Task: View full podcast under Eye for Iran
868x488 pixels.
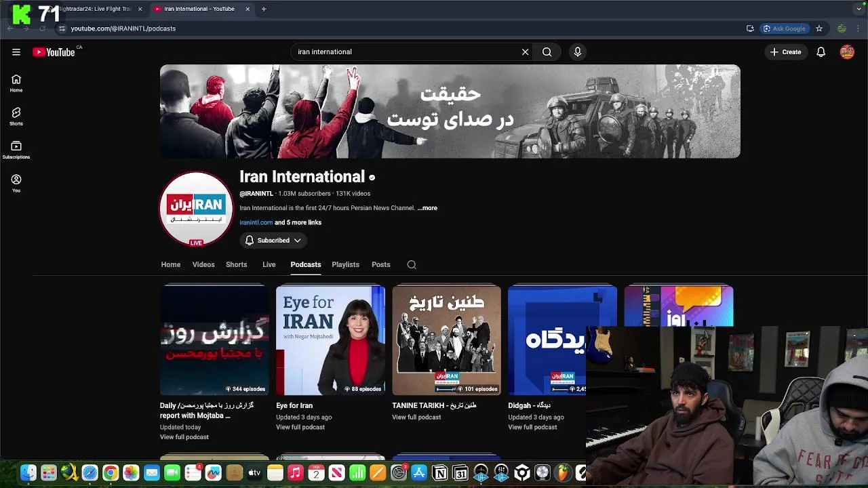Action: coord(300,427)
